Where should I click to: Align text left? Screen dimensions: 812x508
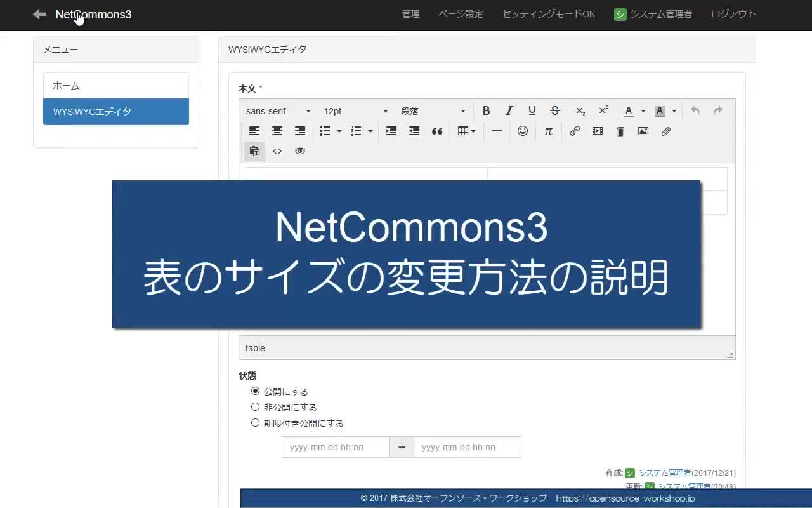click(254, 131)
